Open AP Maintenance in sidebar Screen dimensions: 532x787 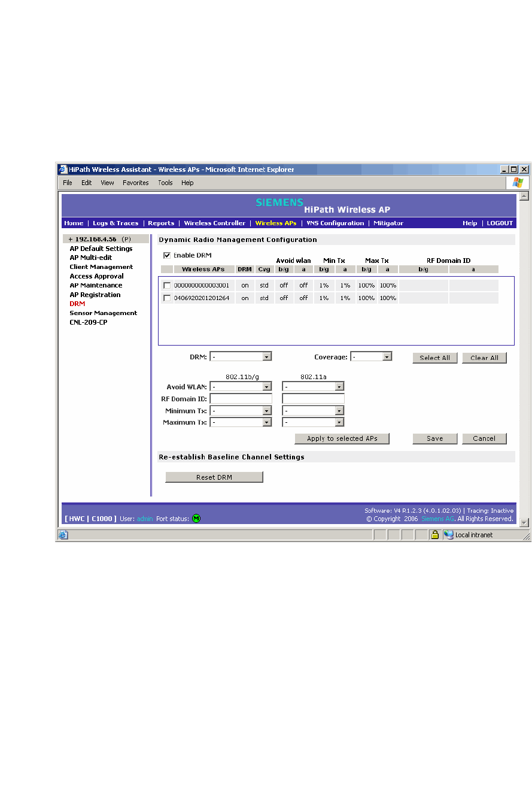[96, 285]
